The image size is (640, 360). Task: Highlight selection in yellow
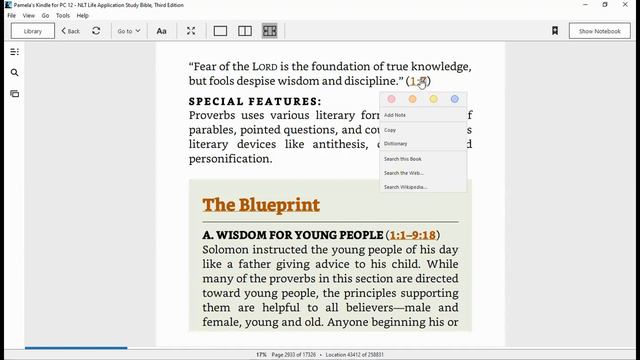point(433,99)
